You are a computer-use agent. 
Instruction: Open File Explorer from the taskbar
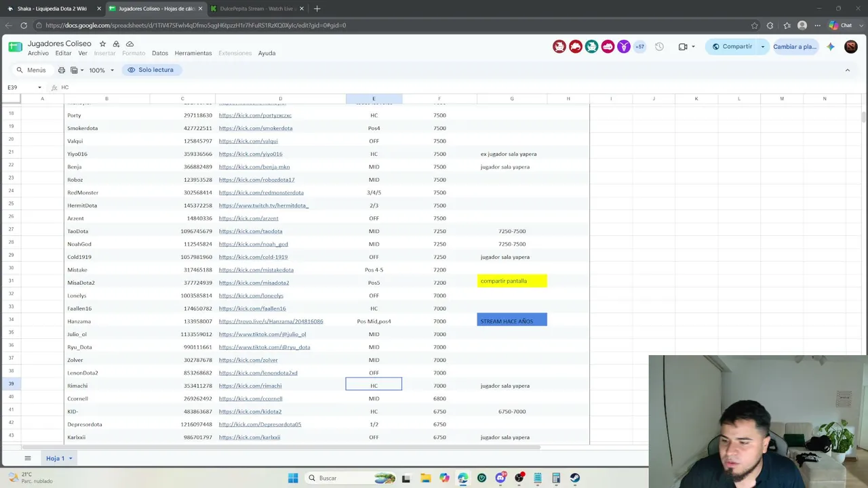[x=425, y=478]
